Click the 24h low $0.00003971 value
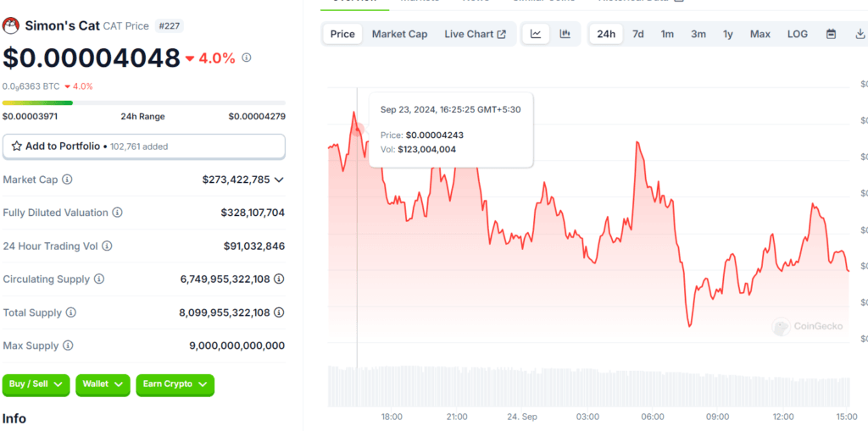 point(30,116)
